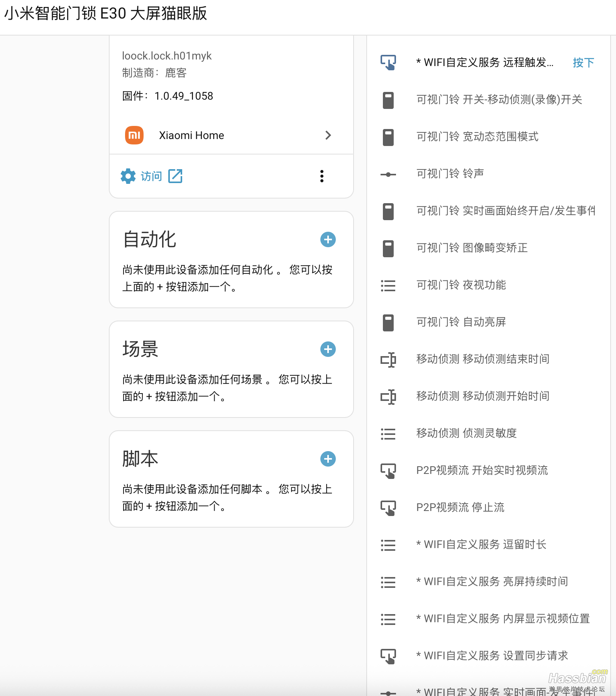Viewport: 616px width, 696px height.
Task: Open P2P视频流 停止流 entity
Action: pos(460,508)
